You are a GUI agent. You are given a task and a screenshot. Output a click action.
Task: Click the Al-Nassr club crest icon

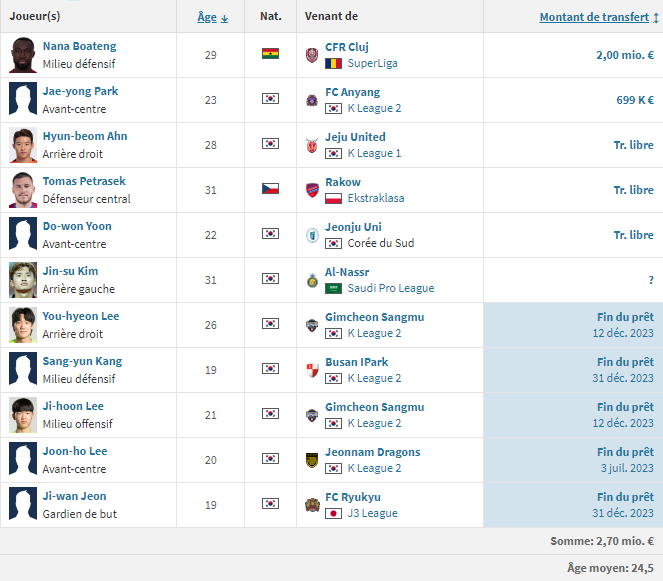pos(312,280)
